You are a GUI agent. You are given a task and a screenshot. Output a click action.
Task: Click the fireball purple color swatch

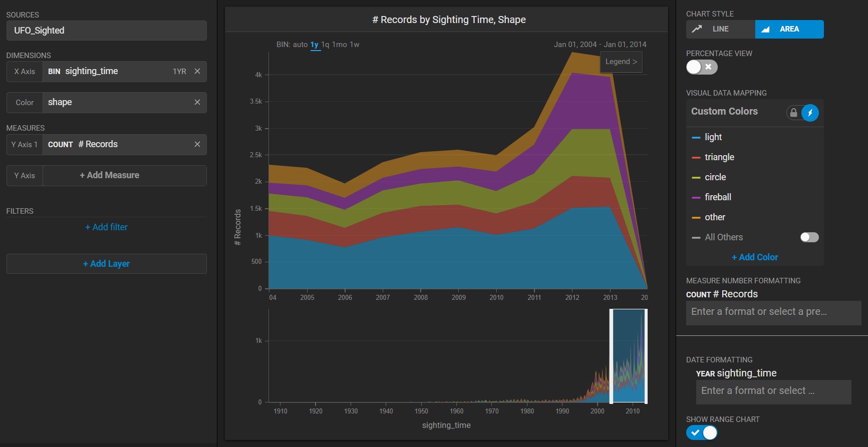point(696,197)
